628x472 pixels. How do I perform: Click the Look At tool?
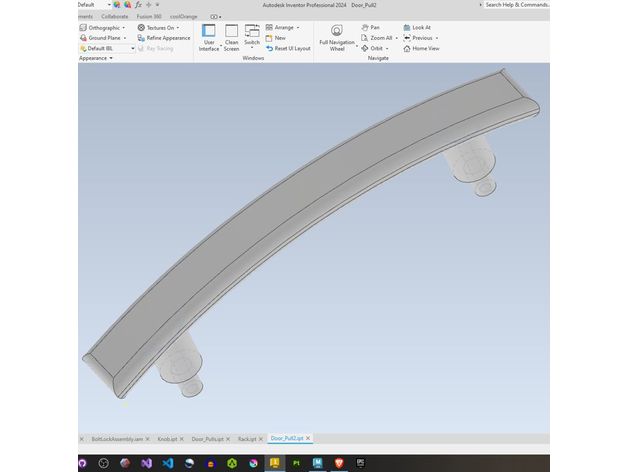[416, 28]
